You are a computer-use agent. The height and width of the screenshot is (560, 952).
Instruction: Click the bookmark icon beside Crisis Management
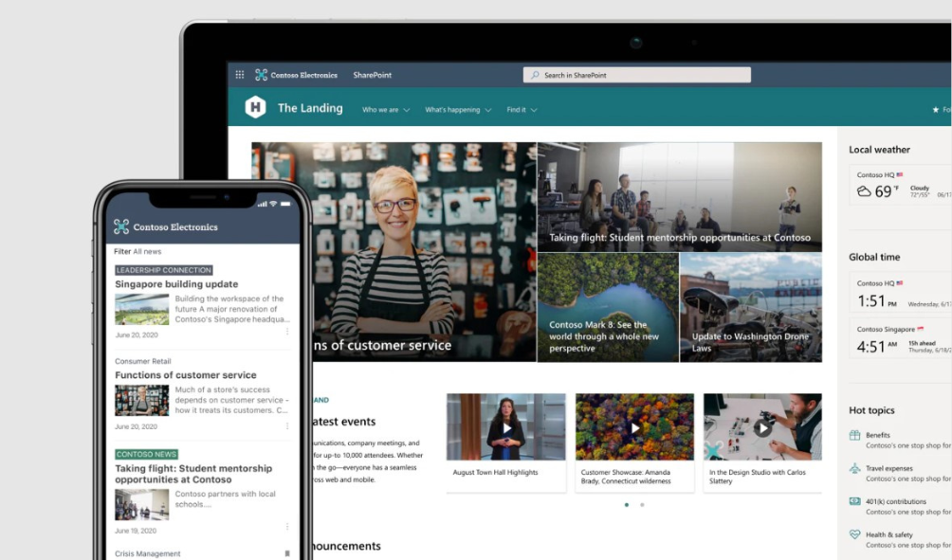[x=287, y=553]
